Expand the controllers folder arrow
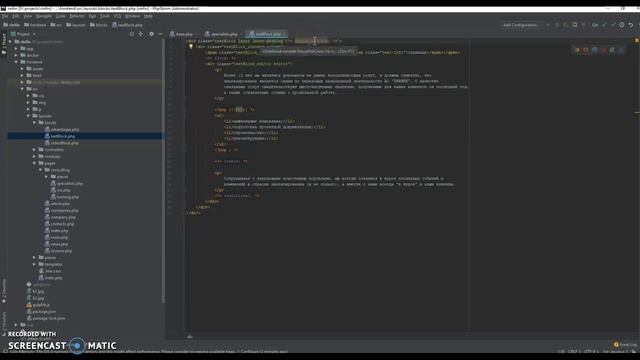The width and height of the screenshot is (640, 360). click(x=35, y=150)
